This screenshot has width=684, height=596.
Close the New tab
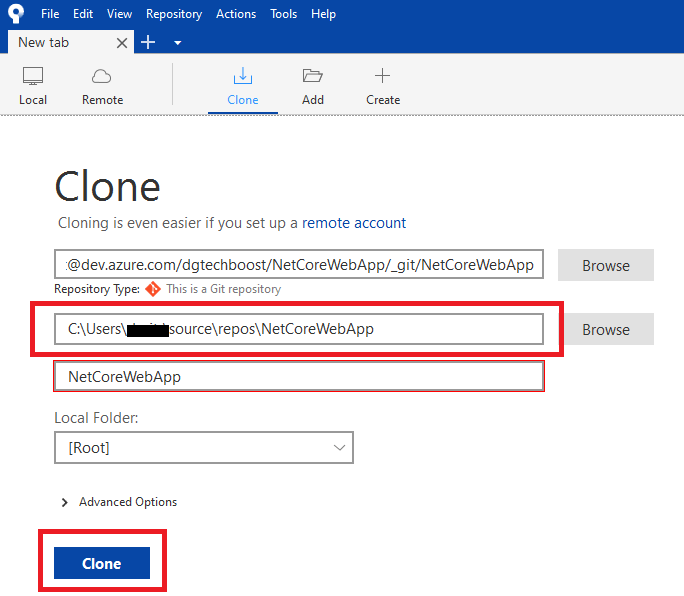pos(122,43)
